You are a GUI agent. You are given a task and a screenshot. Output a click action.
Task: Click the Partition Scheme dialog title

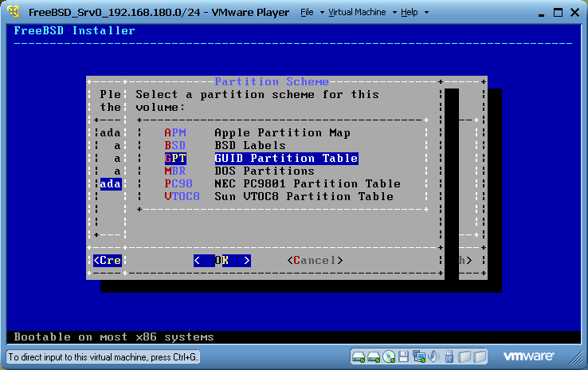coord(272,81)
